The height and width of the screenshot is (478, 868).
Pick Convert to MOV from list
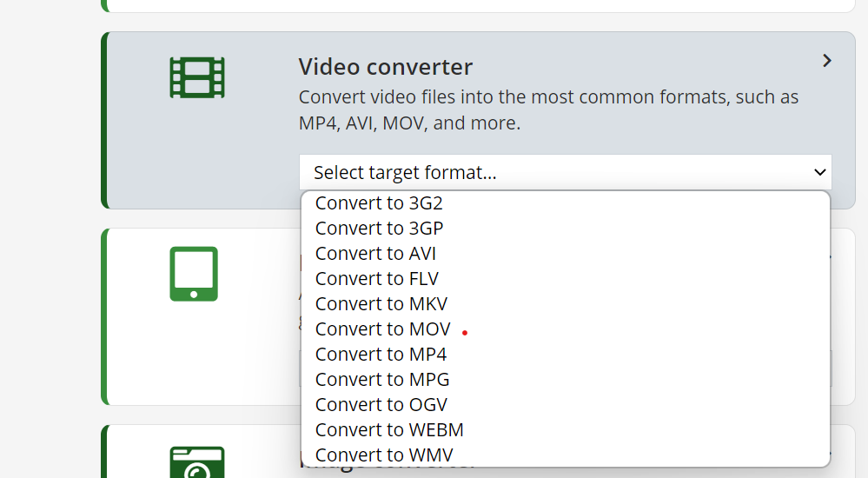point(565,329)
